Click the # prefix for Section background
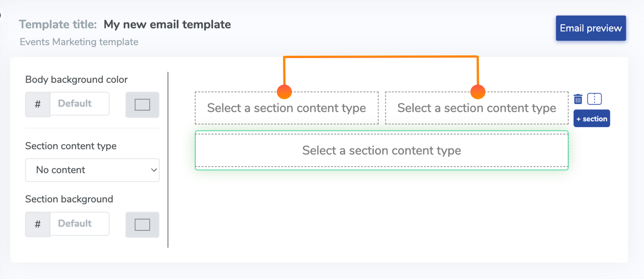Image resolution: width=644 pixels, height=279 pixels. tap(38, 224)
